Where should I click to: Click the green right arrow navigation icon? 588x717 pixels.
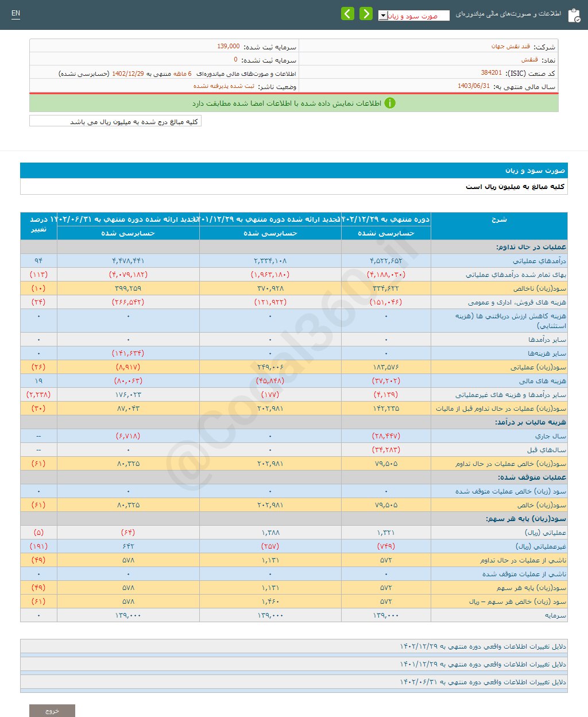[366, 13]
